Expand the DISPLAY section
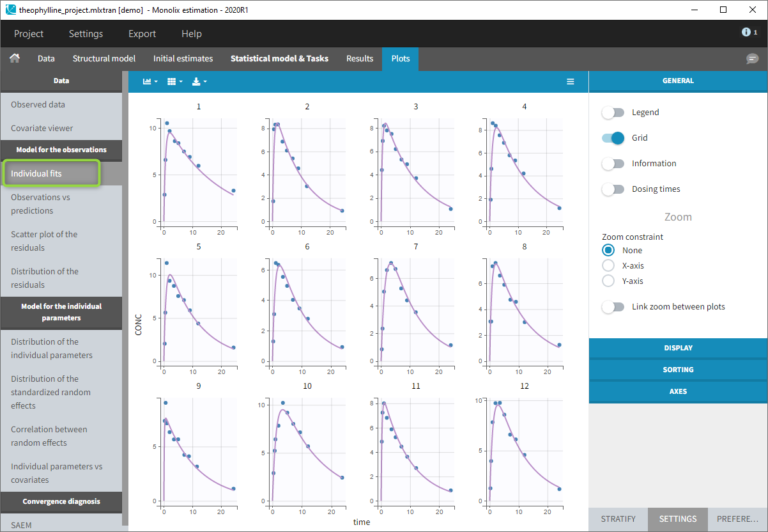 (x=677, y=348)
